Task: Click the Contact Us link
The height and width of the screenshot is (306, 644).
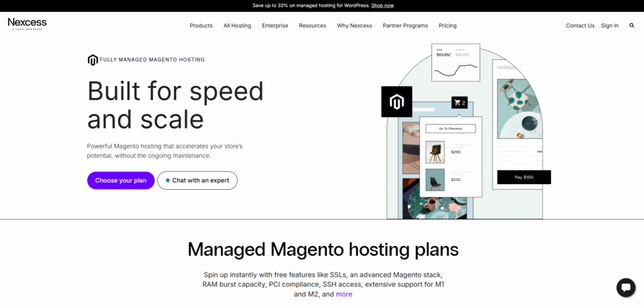Action: [580, 25]
